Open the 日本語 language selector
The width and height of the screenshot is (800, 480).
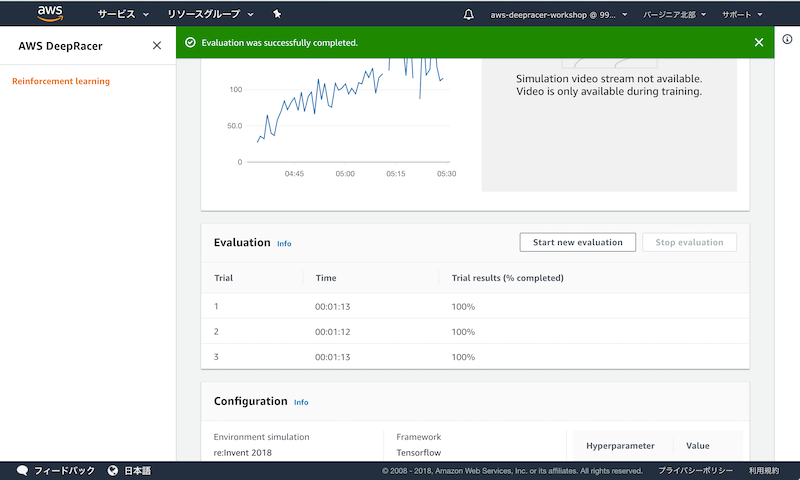(x=138, y=470)
